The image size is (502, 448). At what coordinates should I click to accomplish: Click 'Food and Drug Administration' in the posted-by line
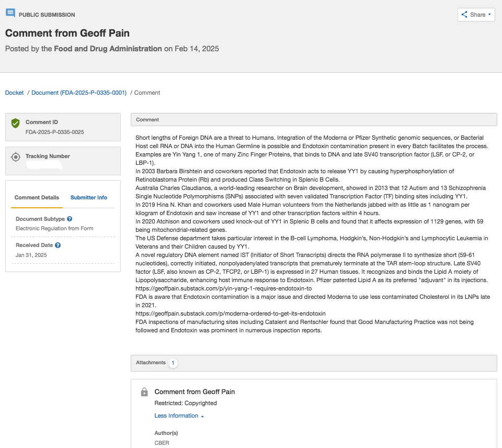108,49
